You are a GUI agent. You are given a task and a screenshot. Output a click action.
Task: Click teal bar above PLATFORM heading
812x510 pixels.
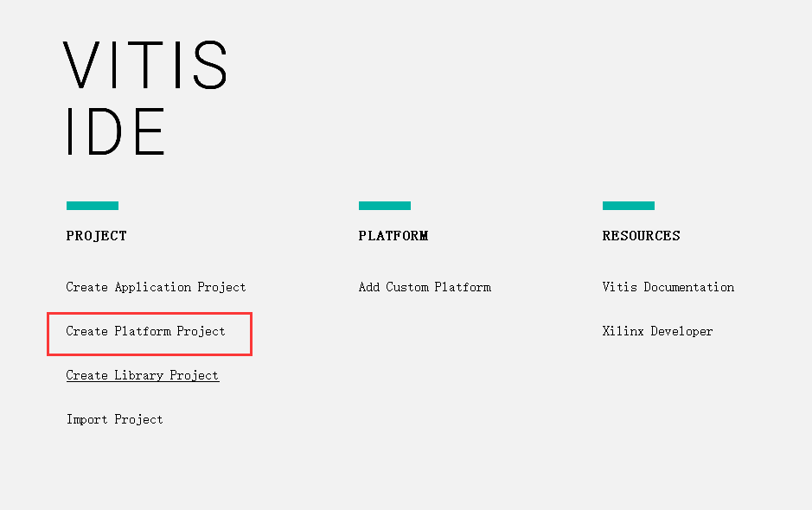click(385, 206)
